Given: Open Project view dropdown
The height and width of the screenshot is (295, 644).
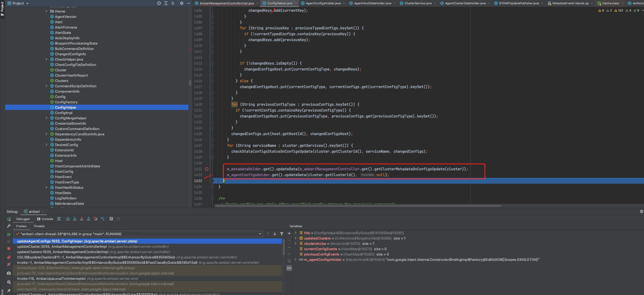Looking at the screenshot, I should click(x=18, y=3).
